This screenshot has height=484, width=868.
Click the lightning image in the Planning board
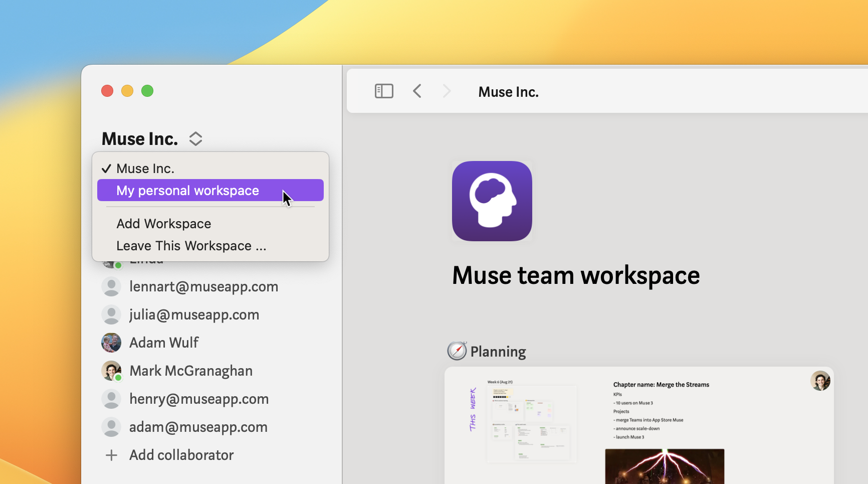point(665,466)
